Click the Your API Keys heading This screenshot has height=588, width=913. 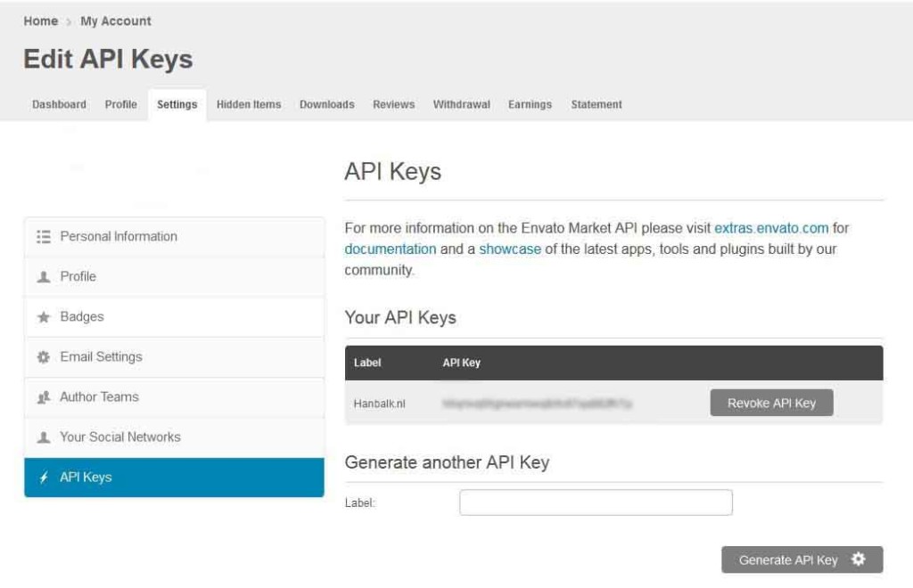(400, 318)
